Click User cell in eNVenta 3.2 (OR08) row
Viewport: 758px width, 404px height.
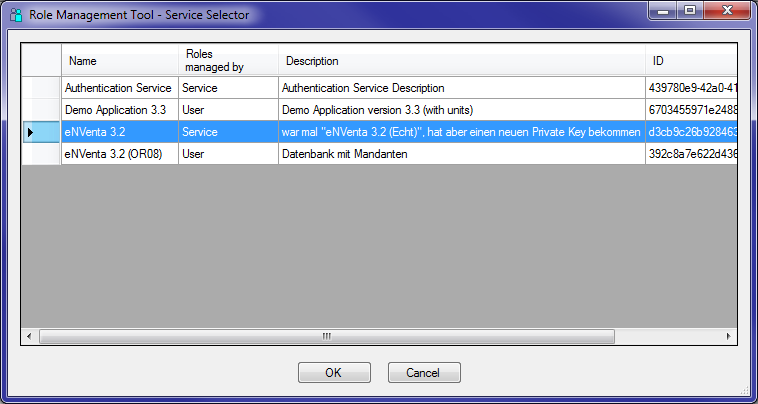click(x=228, y=154)
